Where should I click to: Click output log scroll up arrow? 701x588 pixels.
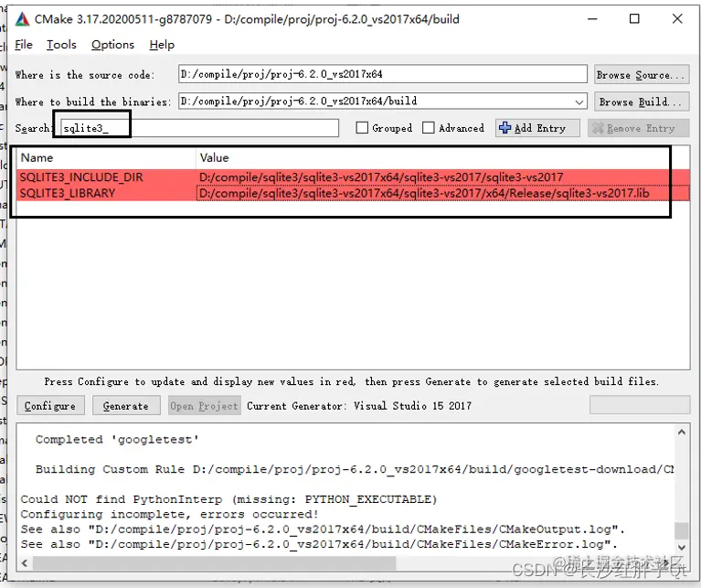tap(681, 432)
